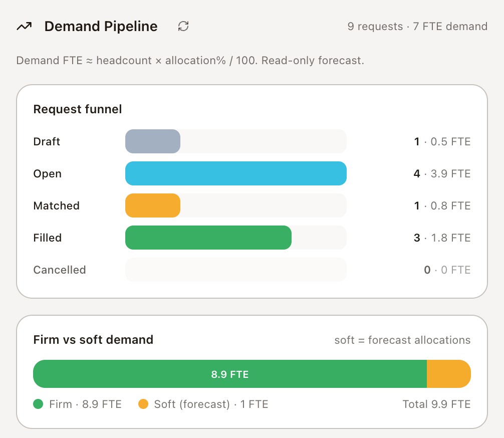The height and width of the screenshot is (438, 504).
Task: Click the empty Cancelled funnel bar
Action: coord(236,270)
